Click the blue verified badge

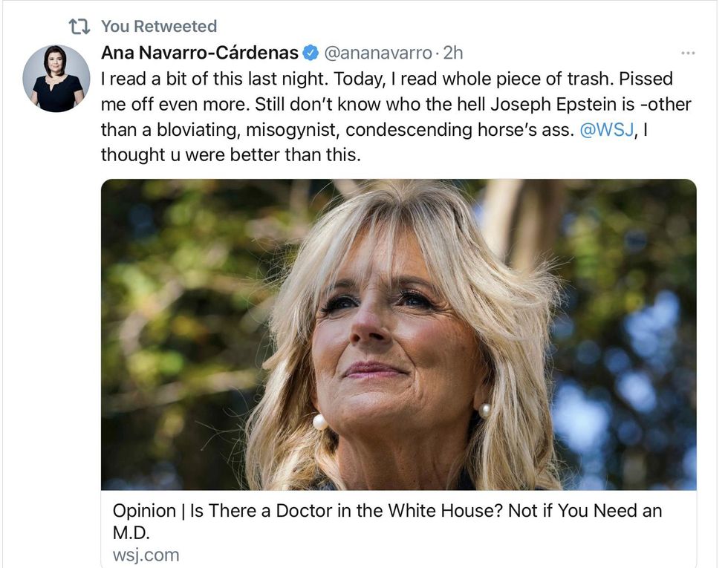click(311, 53)
